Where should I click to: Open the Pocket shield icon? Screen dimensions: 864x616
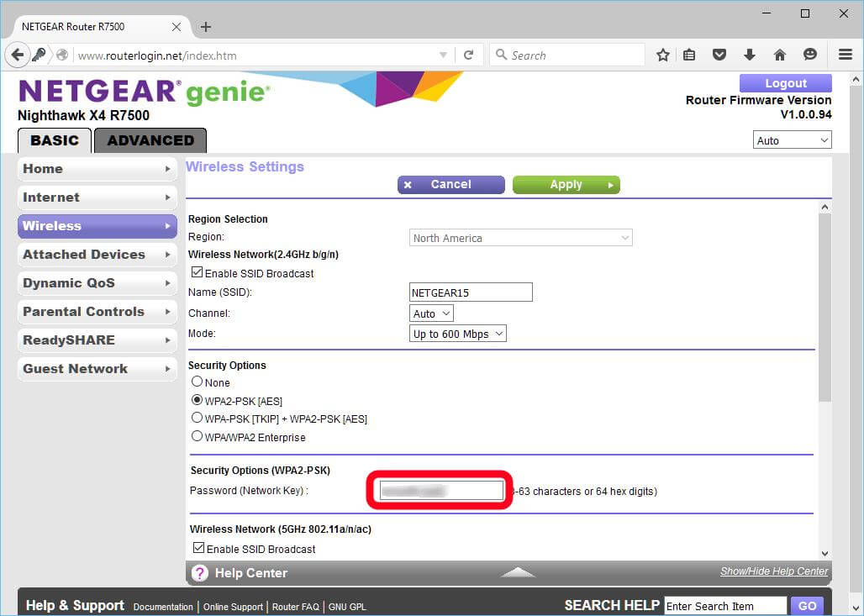coord(719,55)
